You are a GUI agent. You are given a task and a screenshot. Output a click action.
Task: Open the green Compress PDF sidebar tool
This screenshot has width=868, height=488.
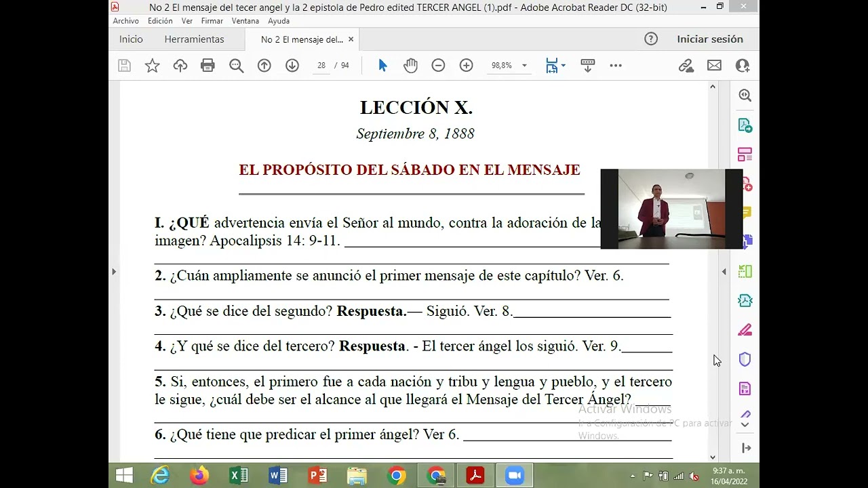point(745,271)
